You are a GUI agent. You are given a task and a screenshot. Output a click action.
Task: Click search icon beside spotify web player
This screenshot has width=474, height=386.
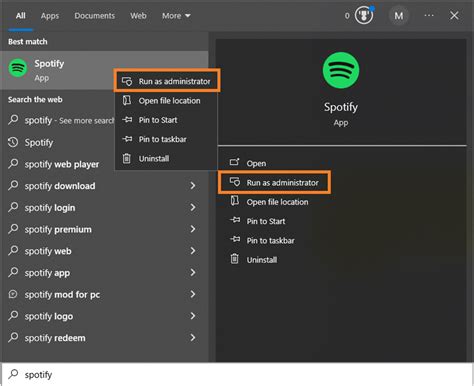click(x=13, y=164)
